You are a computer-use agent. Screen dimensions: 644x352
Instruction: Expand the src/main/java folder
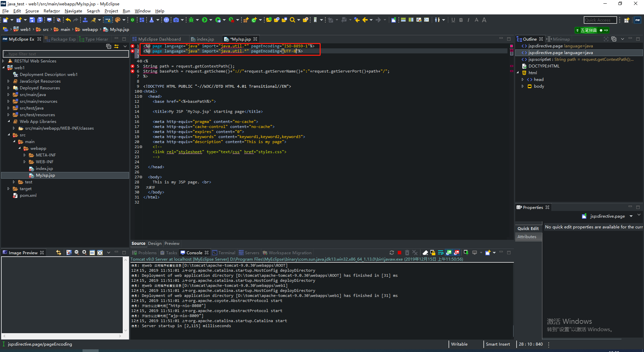coord(9,95)
